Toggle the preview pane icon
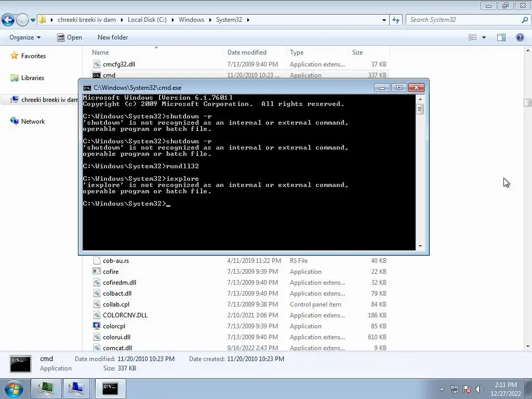532x399 pixels. pos(501,37)
